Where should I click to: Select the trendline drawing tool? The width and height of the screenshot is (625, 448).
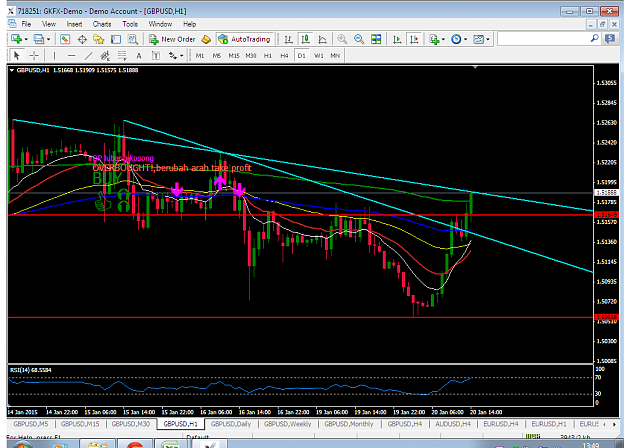88,56
